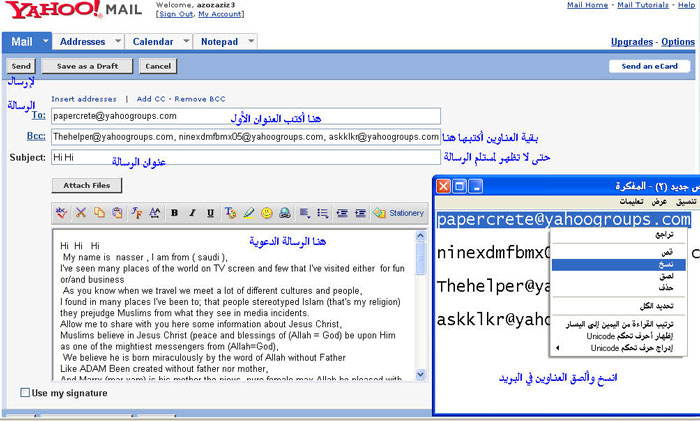The width and height of the screenshot is (700, 421).
Task: Click the Attach Files button
Action: (x=87, y=185)
